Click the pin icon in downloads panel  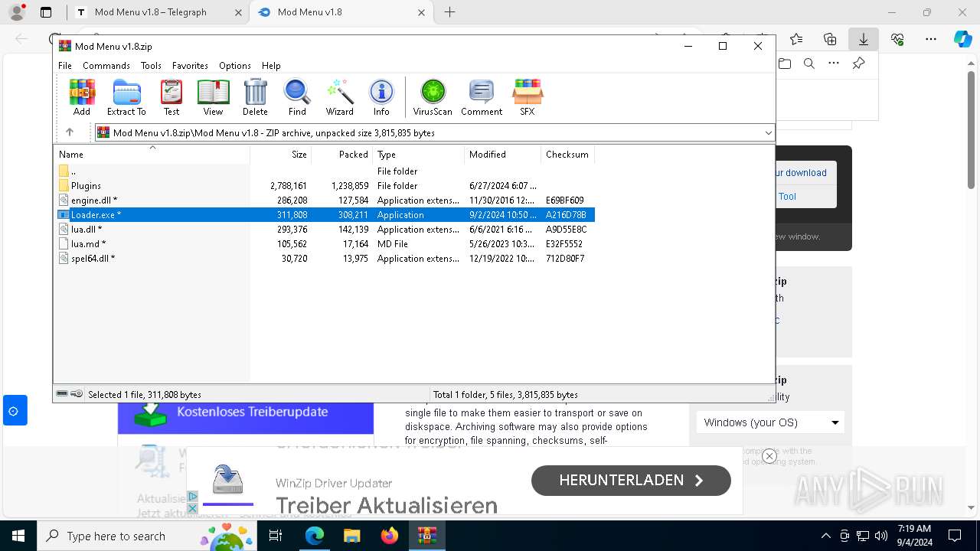[x=858, y=64]
